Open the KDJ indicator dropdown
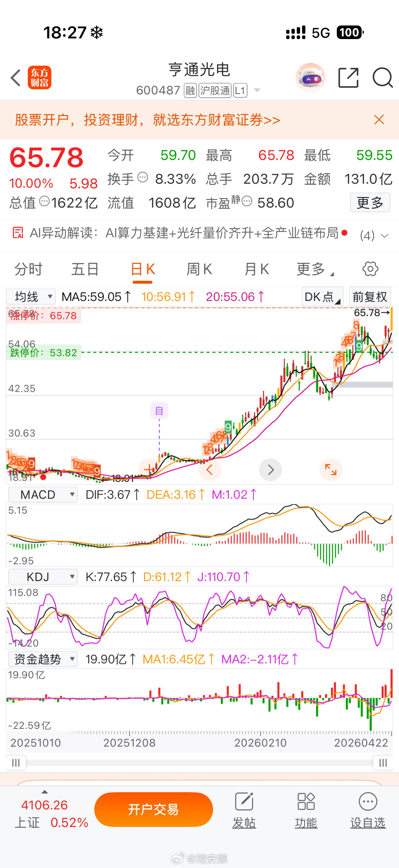399x868 pixels. [43, 577]
